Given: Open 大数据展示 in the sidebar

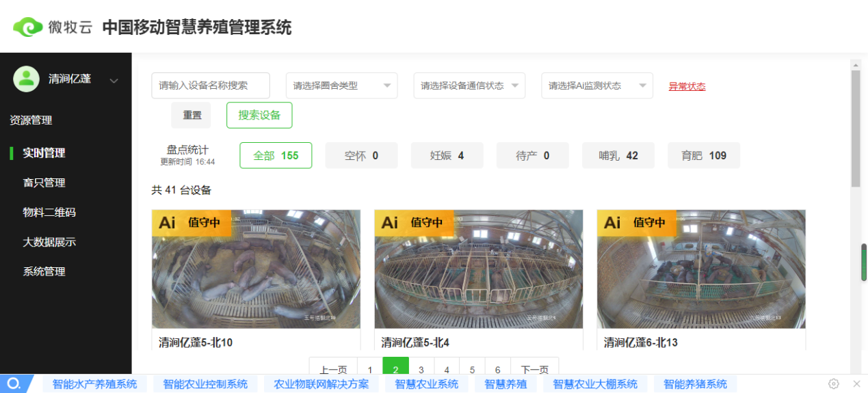Looking at the screenshot, I should point(49,242).
